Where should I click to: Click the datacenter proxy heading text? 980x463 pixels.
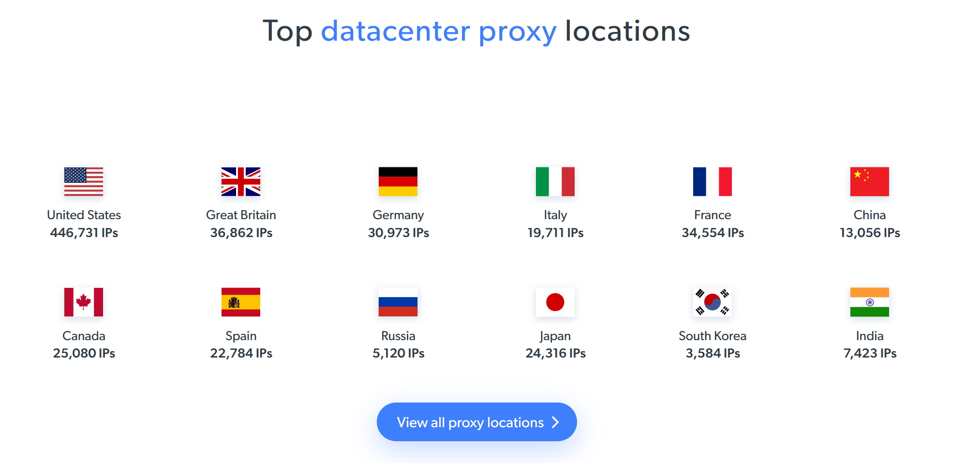pyautogui.click(x=439, y=31)
